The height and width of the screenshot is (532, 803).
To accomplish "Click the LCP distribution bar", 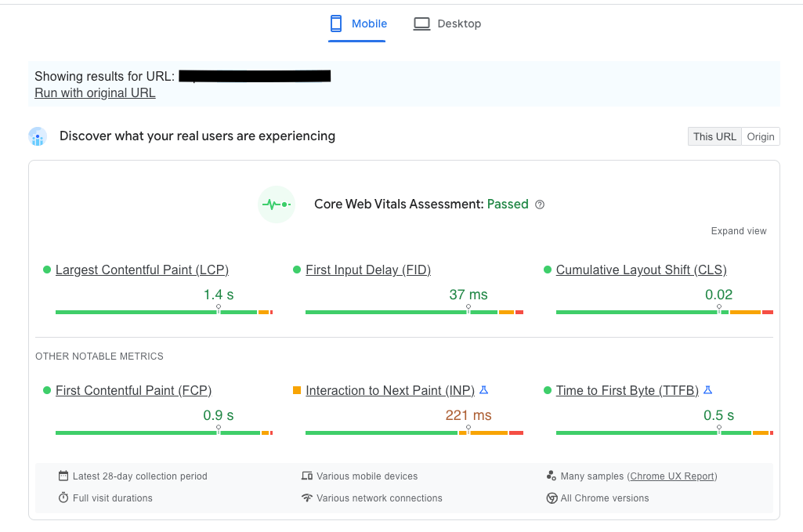I will click(x=164, y=312).
